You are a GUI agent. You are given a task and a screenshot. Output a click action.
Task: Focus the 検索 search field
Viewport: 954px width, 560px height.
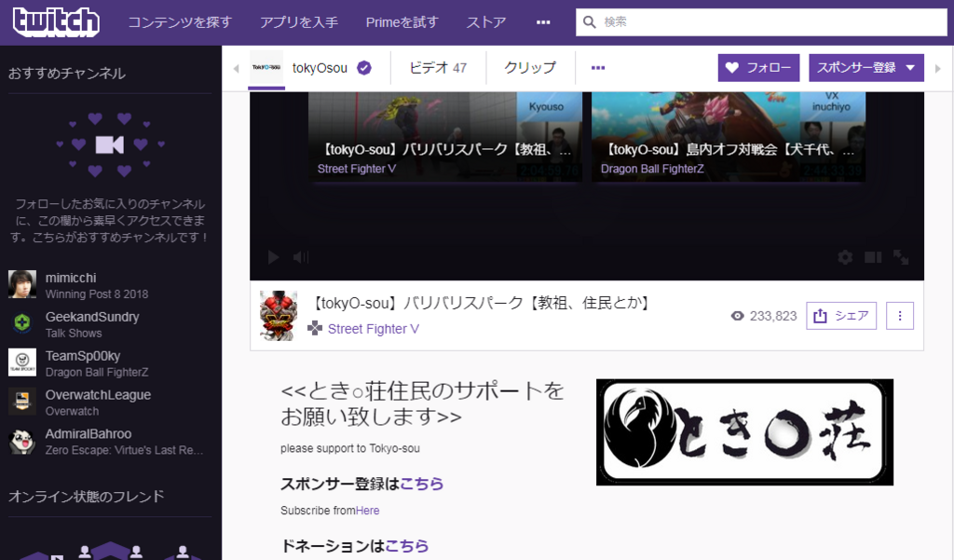[761, 22]
